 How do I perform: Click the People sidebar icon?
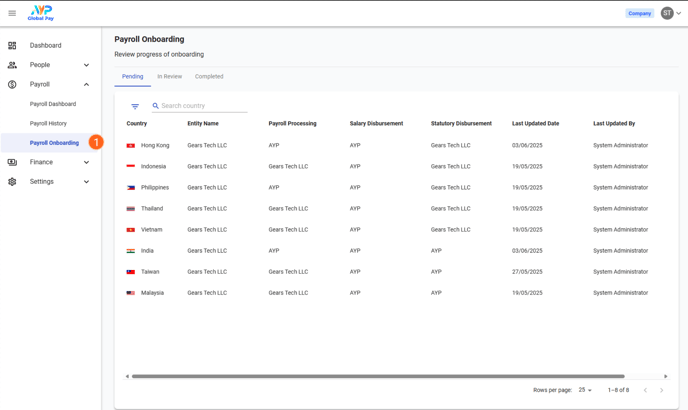[x=12, y=65]
